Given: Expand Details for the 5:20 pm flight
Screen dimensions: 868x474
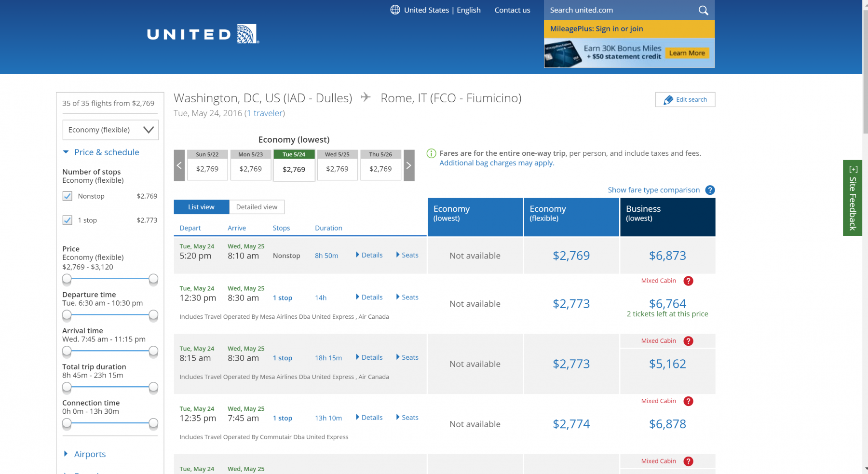Looking at the screenshot, I should tap(369, 255).
